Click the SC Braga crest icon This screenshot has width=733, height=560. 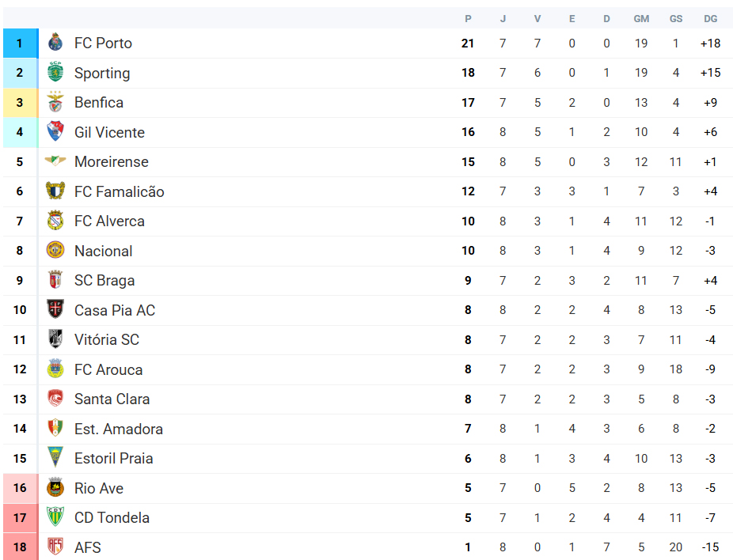(55, 280)
